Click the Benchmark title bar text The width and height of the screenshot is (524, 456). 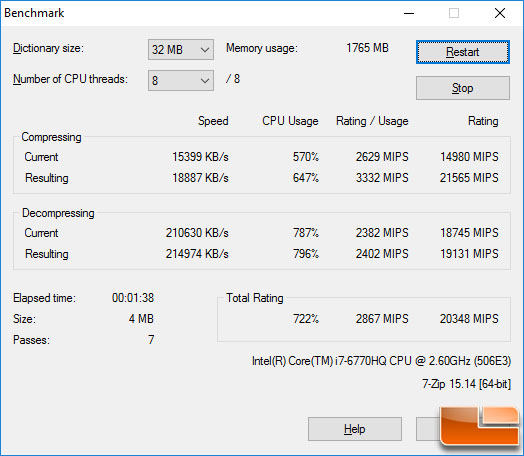coord(34,13)
